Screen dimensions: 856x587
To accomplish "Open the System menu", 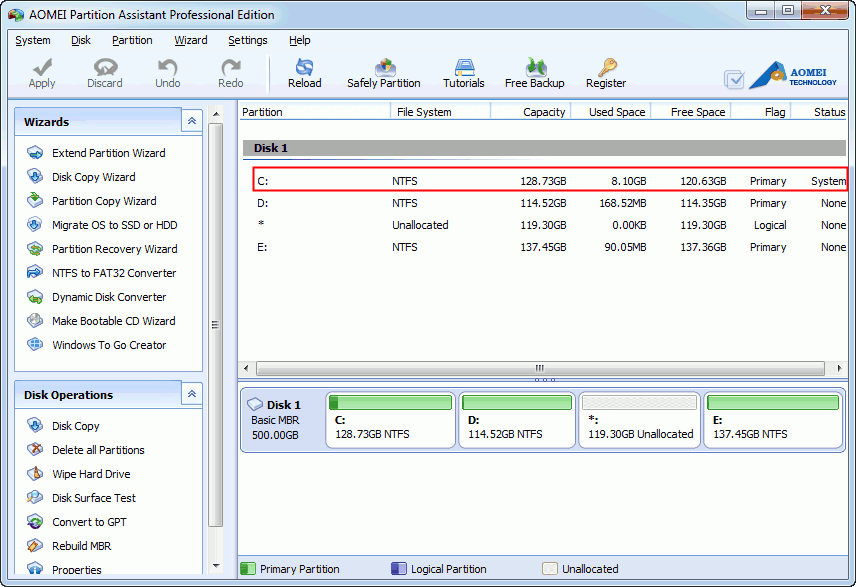I will (x=33, y=40).
